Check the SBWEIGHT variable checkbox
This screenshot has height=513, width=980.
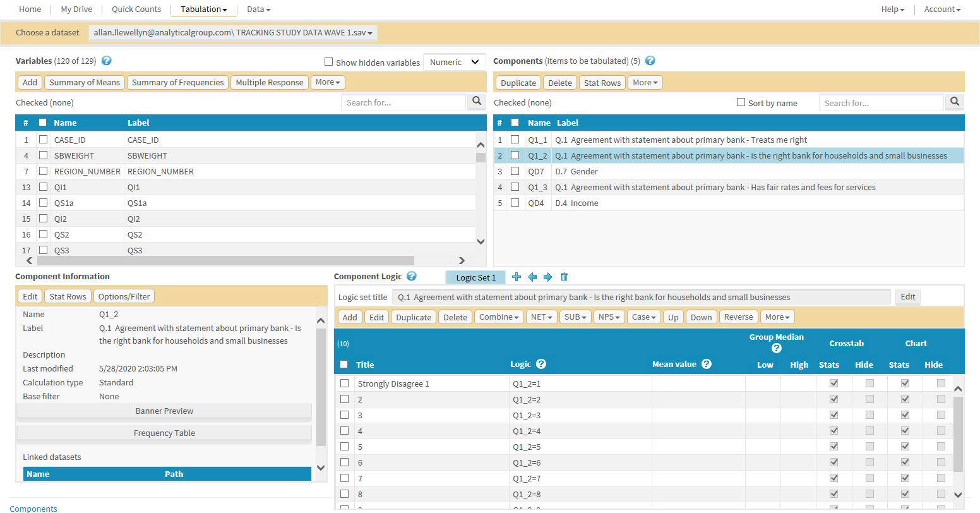[43, 155]
